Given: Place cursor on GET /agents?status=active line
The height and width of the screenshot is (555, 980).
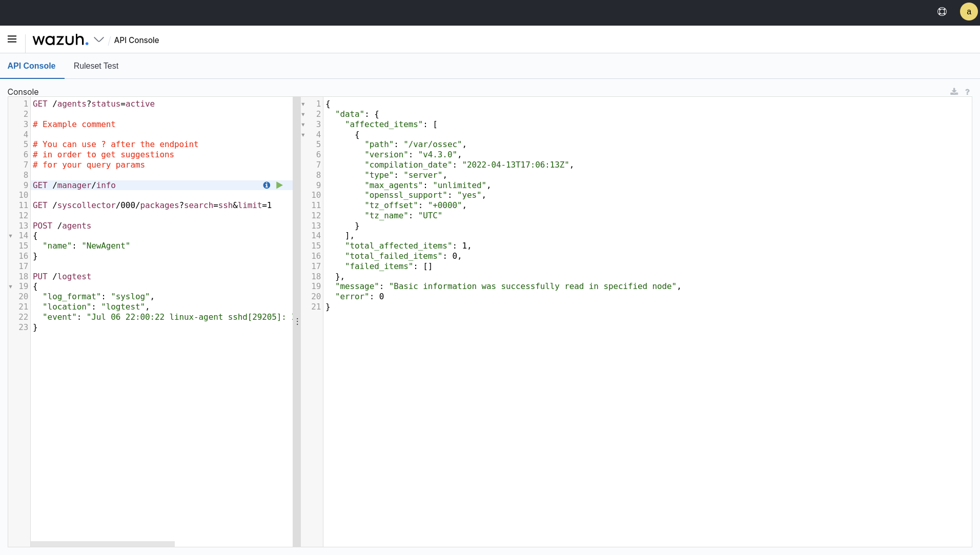Looking at the screenshot, I should (93, 104).
